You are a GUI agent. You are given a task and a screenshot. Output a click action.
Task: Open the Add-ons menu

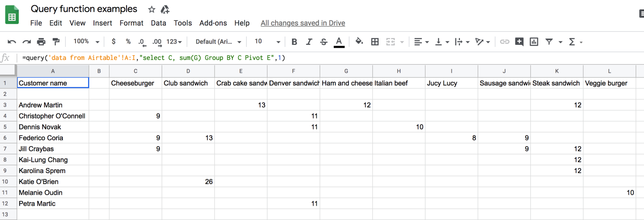(213, 23)
